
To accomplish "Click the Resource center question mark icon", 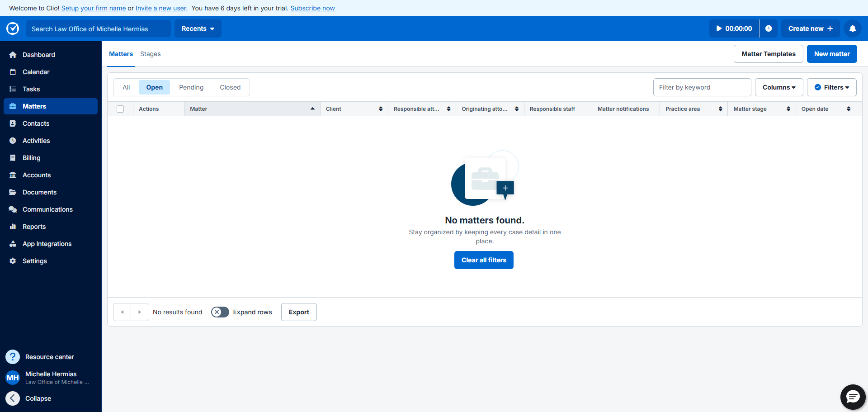I will 13,357.
